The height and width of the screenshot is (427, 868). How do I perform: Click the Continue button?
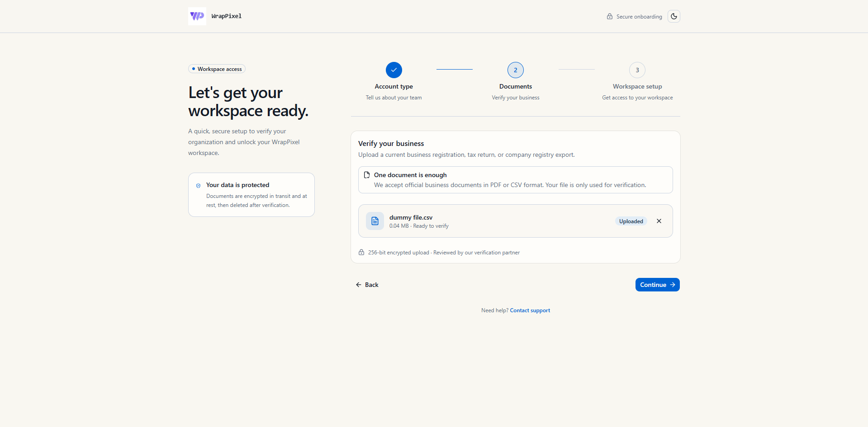pyautogui.click(x=657, y=285)
